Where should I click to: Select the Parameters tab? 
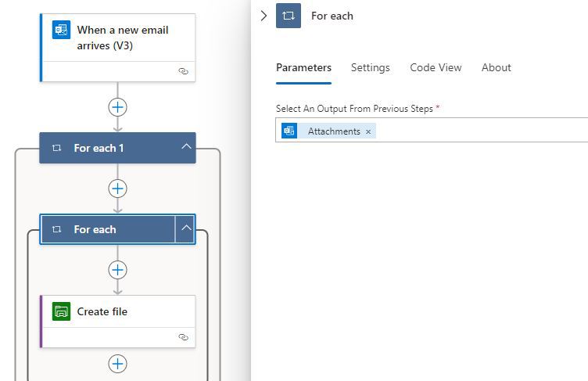click(303, 67)
